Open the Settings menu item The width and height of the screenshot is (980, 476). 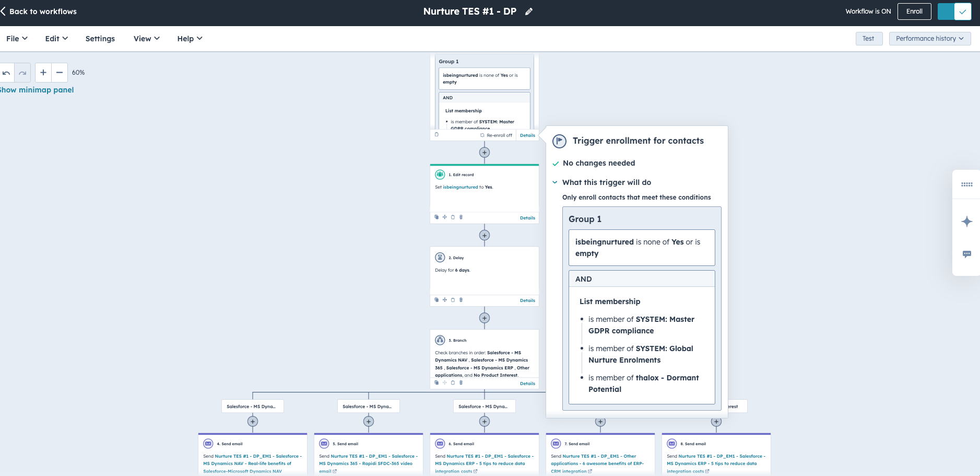click(x=100, y=39)
